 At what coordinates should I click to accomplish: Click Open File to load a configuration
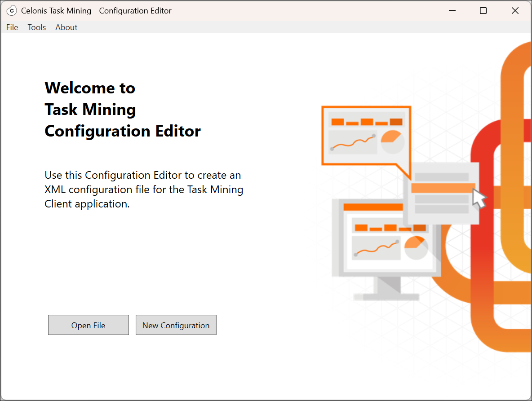tap(88, 325)
